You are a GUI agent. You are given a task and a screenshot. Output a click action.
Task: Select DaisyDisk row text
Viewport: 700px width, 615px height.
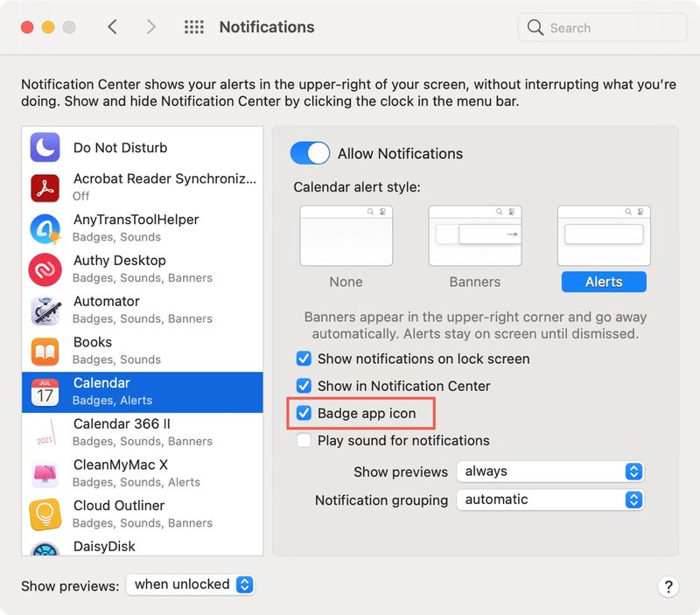[104, 546]
